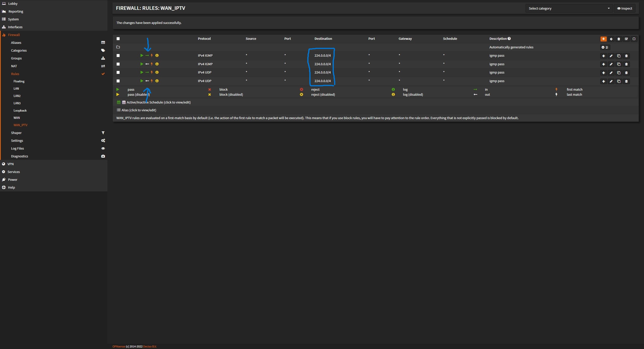Viewport: 644px width, 349px height.
Task: Expand the VPN sidebar menu
Action: [11, 164]
